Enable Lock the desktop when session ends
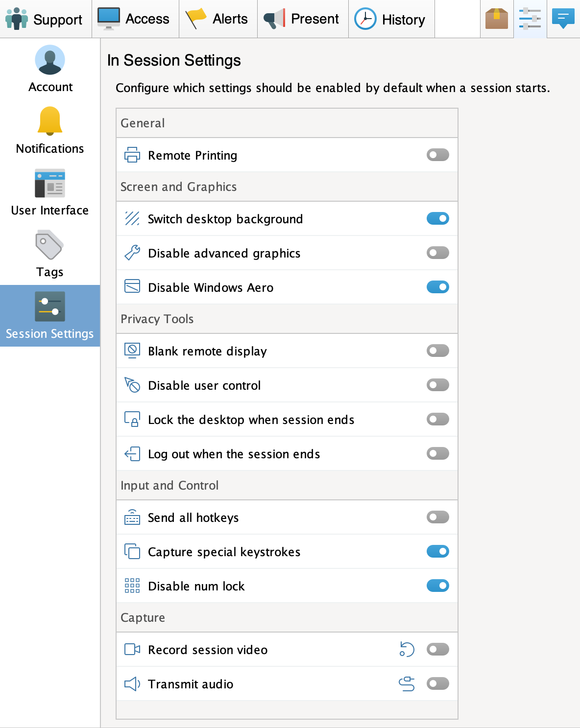The image size is (580, 728). (438, 419)
